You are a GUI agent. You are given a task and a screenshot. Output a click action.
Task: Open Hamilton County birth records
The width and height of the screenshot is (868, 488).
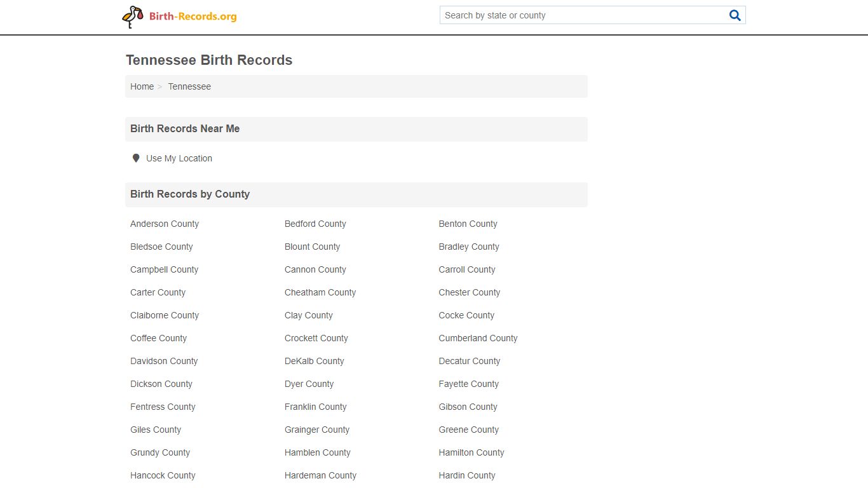point(471,452)
